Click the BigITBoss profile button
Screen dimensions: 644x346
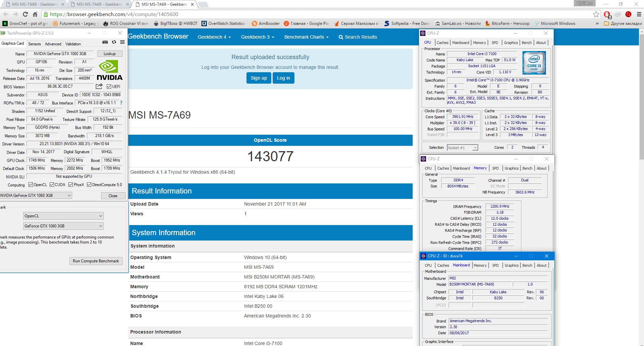[x=585, y=3]
